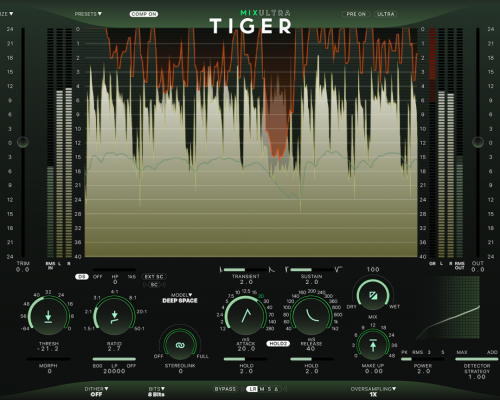The width and height of the screenshot is (500, 400).
Task: Click the make up value 0.00
Action: (x=374, y=371)
